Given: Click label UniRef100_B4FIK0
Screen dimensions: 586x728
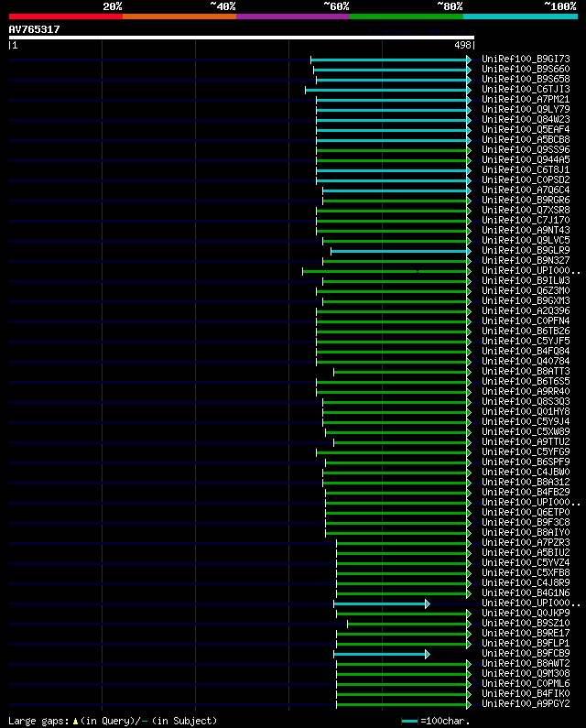Looking at the screenshot, I should coord(526,693).
